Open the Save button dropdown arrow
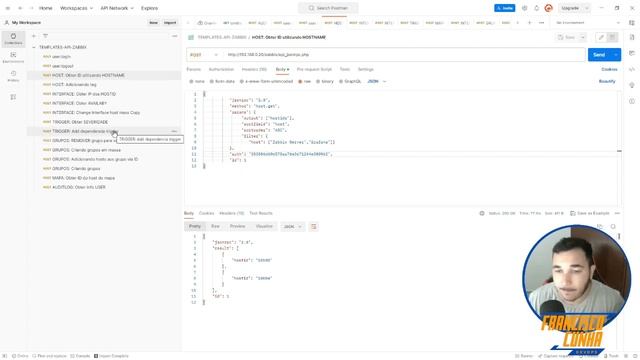 point(583,37)
